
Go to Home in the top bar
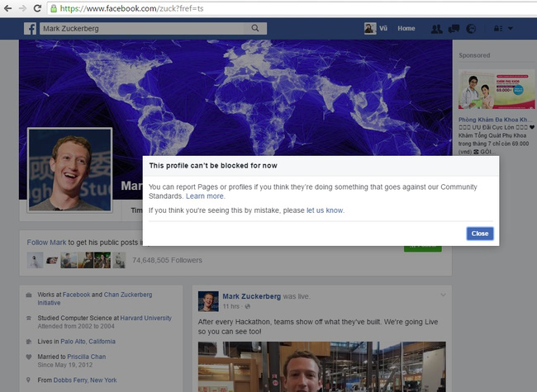(x=406, y=28)
